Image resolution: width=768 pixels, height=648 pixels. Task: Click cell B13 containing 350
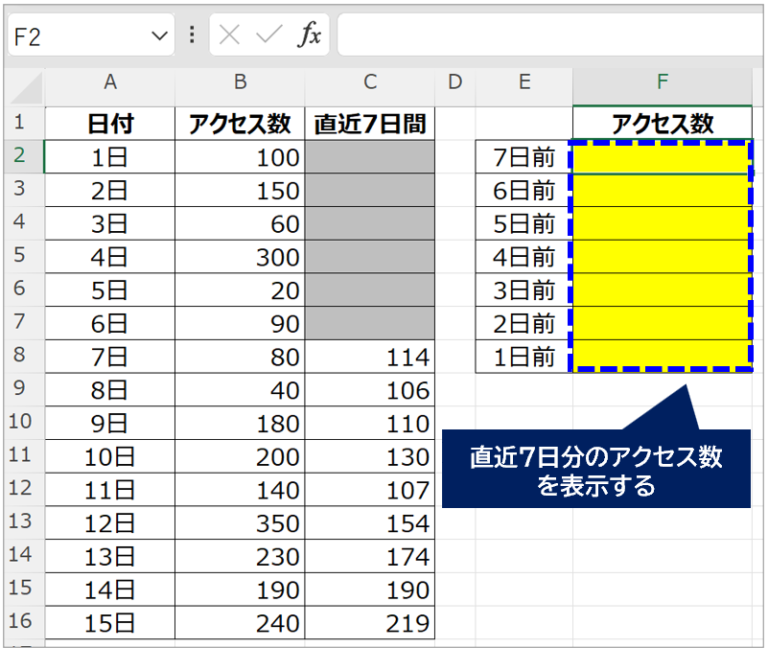point(240,524)
